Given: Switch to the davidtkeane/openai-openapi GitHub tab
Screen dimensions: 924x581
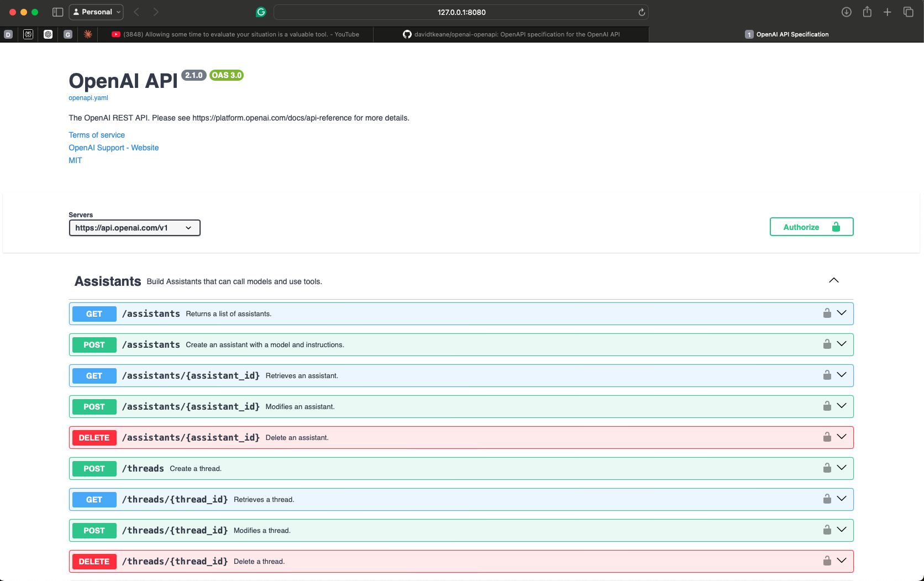Looking at the screenshot, I should coord(511,34).
